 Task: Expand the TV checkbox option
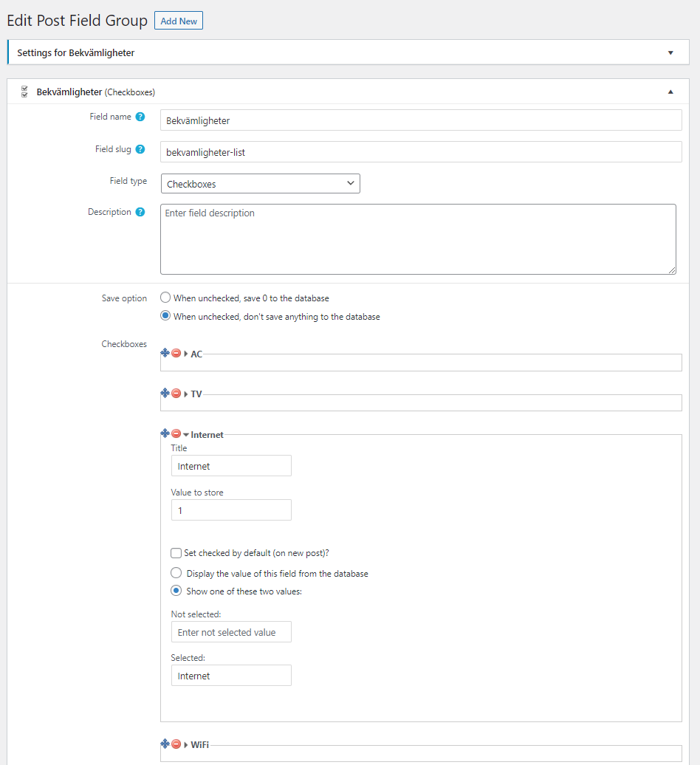(186, 394)
